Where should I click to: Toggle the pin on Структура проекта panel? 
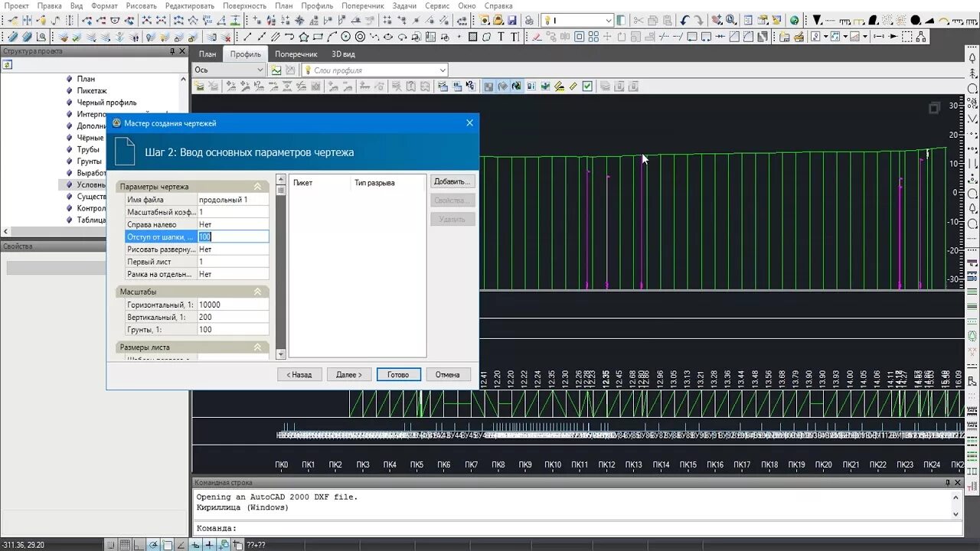coord(172,51)
